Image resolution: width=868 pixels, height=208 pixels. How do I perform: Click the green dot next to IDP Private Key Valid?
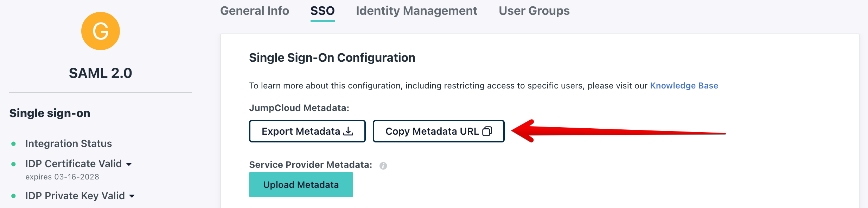[x=13, y=196]
